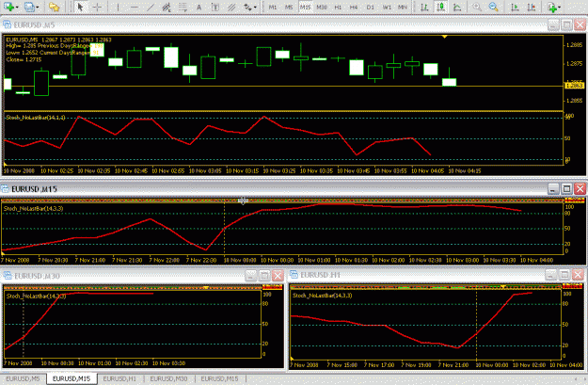Minimize the EURUSD,M15 chart window
This screenshot has height=385, width=588.
tap(553, 189)
